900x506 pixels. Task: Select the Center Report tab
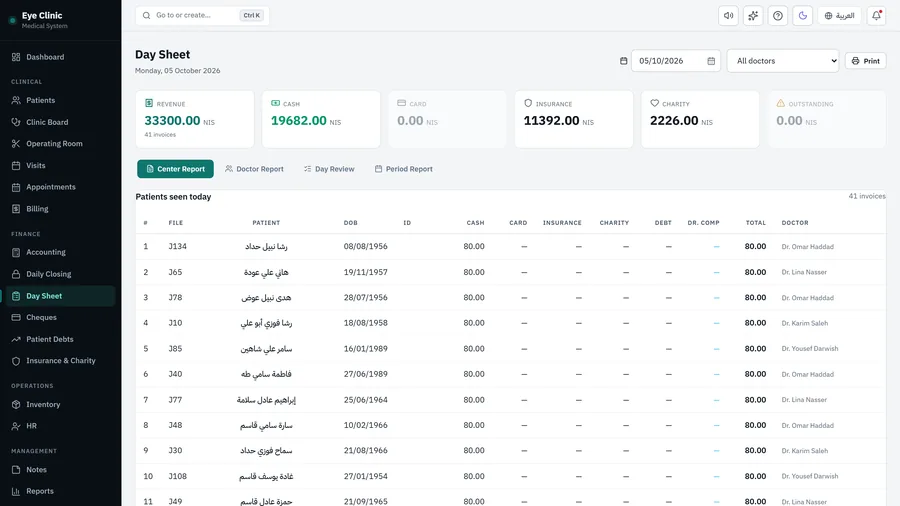pos(175,169)
